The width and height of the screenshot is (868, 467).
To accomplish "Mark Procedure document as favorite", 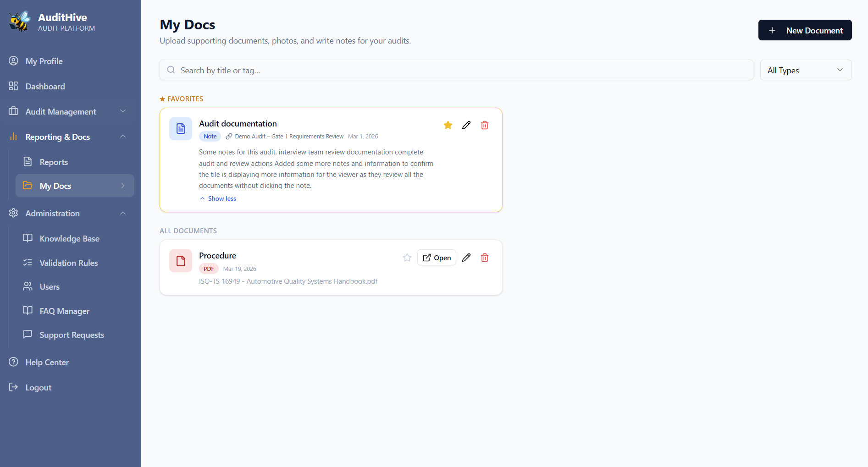I will tap(407, 258).
